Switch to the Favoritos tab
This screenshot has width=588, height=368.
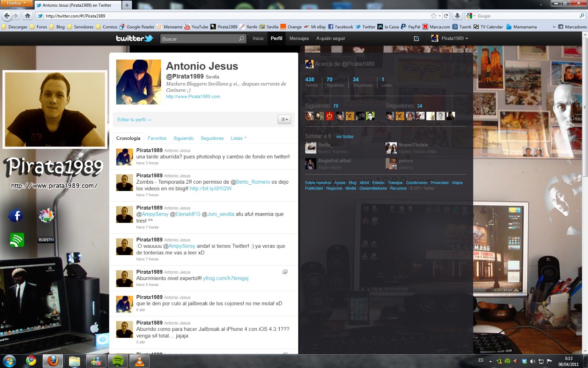pyautogui.click(x=157, y=138)
